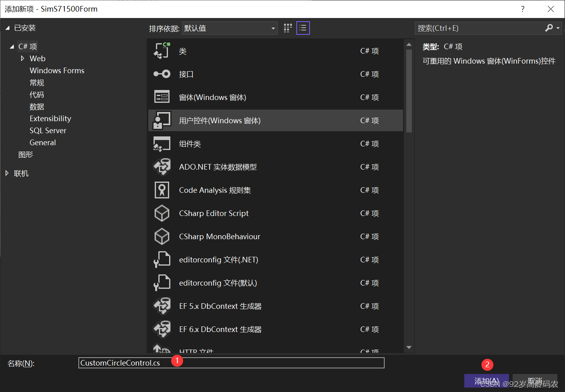This screenshot has width=565, height=392.
Task: Open the sort-by dropdown
Action: 230,28
